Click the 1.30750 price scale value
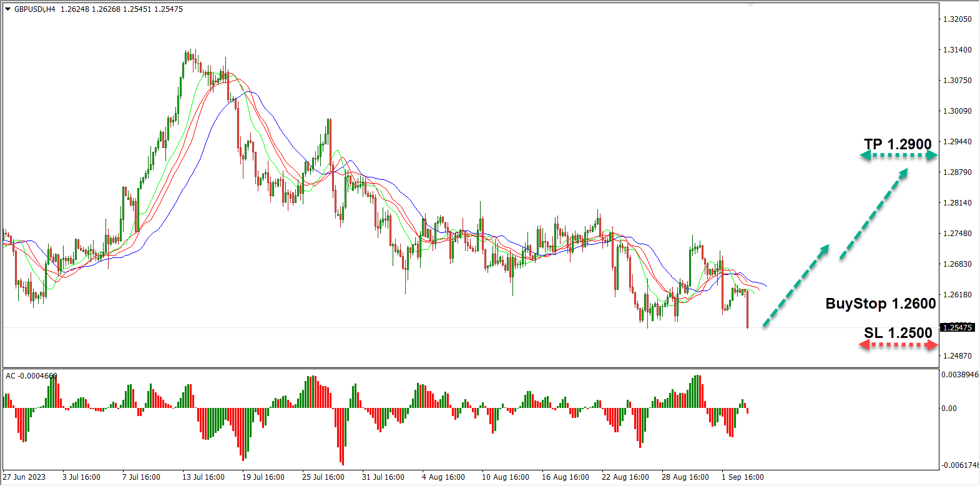The width and height of the screenshot is (980, 486). [957, 81]
